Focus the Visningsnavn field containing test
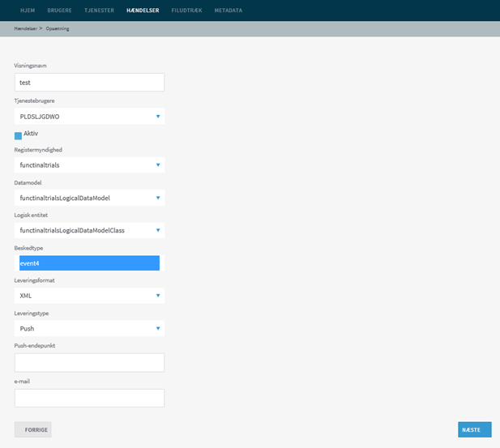Viewport: 500px width, 448px height. tap(89, 83)
